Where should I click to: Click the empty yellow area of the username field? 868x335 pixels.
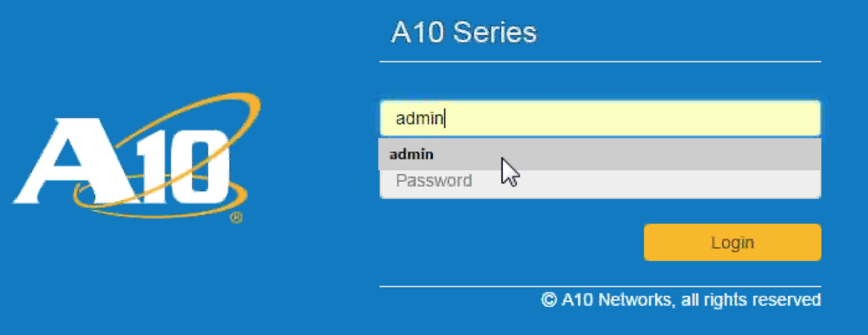663,119
